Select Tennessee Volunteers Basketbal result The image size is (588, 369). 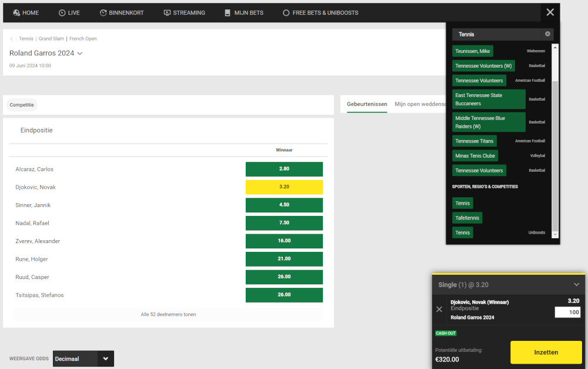click(x=479, y=171)
